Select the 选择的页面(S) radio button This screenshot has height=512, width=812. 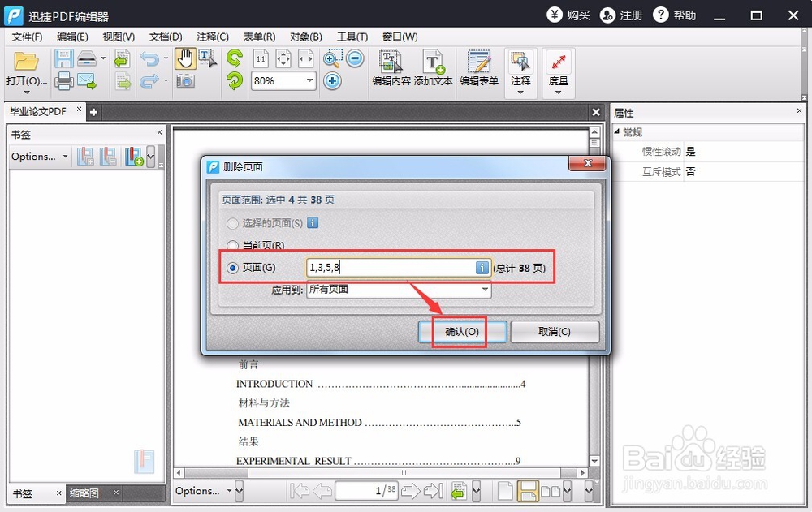(232, 223)
